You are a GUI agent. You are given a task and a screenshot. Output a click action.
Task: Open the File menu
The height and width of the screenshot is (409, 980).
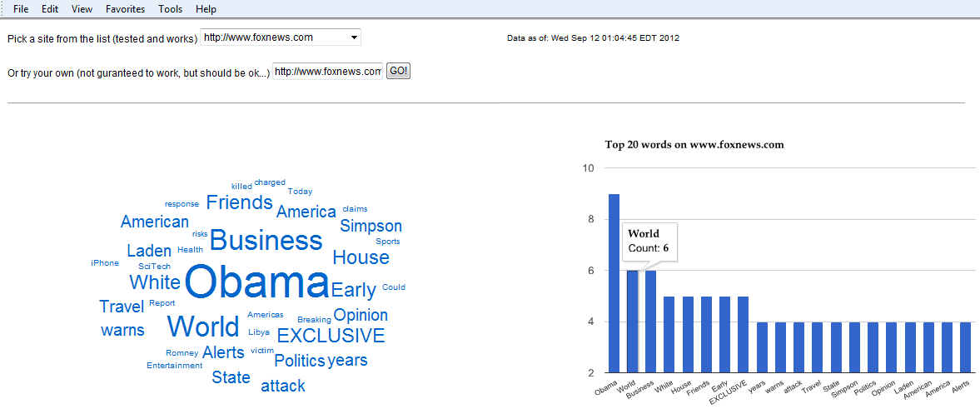pos(21,9)
